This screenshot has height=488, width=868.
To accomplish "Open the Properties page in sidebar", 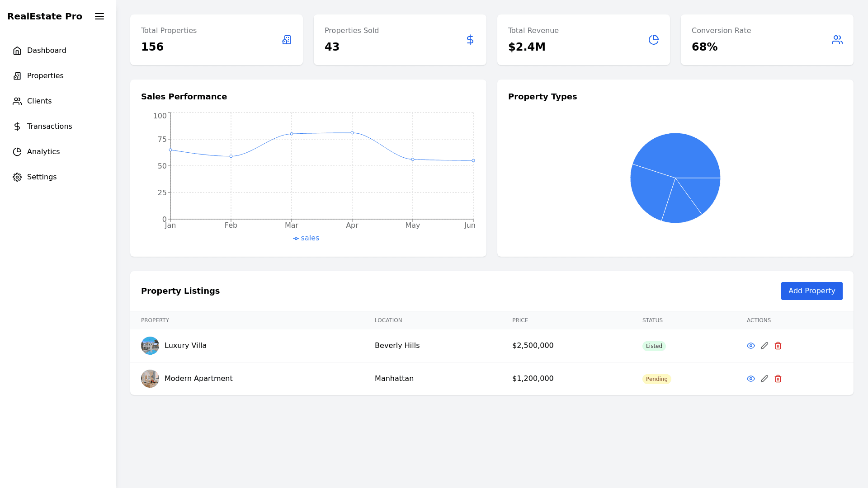I will pyautogui.click(x=45, y=76).
